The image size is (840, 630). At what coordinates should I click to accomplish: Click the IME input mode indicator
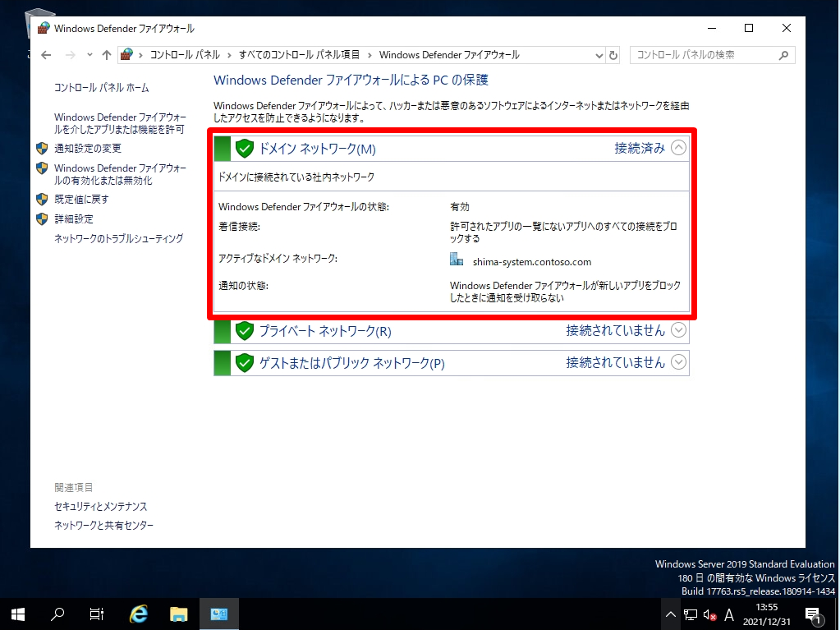click(x=729, y=614)
